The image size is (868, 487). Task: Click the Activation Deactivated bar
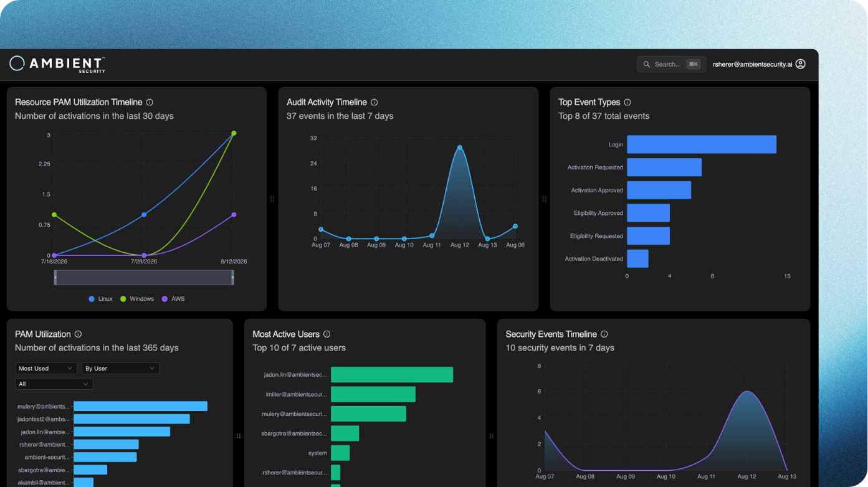pyautogui.click(x=637, y=258)
